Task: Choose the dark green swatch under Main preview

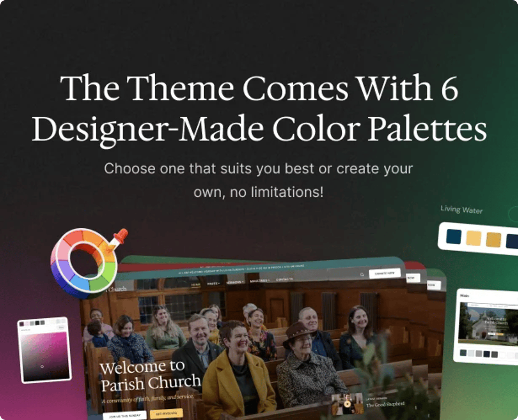Action: [x=463, y=353]
